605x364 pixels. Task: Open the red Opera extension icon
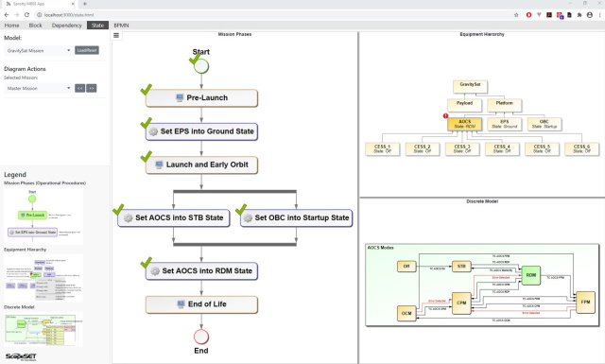click(528, 15)
